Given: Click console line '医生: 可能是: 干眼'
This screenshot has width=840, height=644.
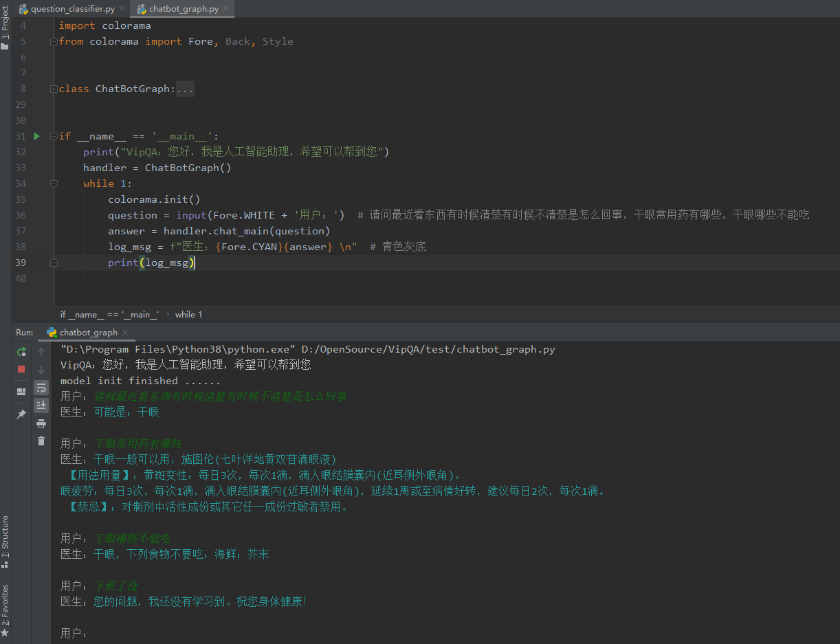Looking at the screenshot, I should click(x=110, y=412).
